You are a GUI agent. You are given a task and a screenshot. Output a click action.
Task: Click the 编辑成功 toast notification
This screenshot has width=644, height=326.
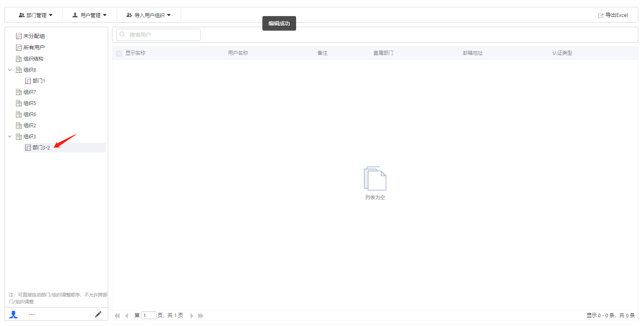click(x=279, y=23)
